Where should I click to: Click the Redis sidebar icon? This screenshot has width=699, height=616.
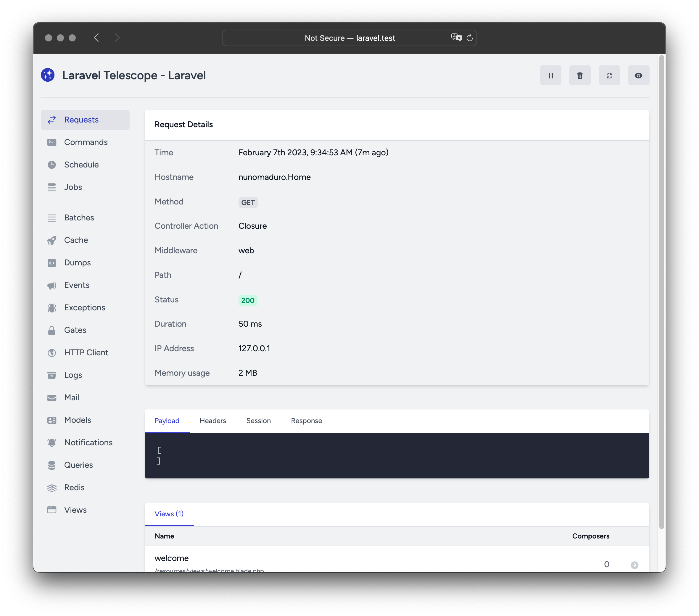coord(52,487)
